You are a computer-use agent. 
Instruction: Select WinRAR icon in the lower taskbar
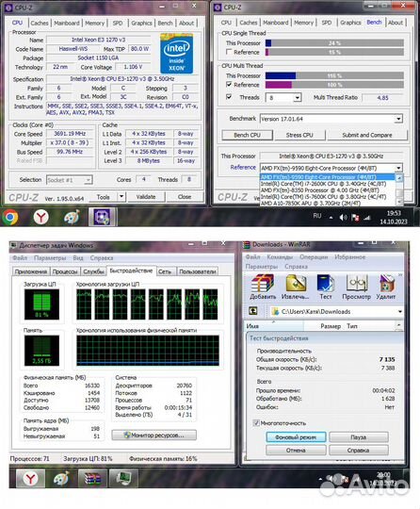click(92, 478)
